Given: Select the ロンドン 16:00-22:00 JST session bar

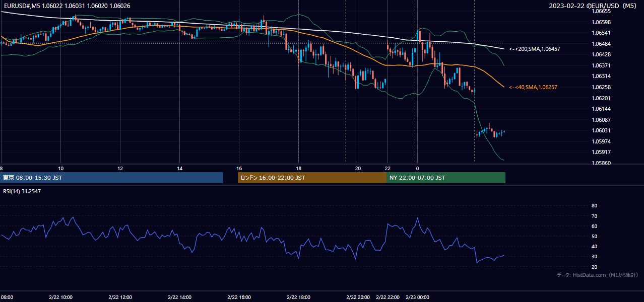Looking at the screenshot, I should tap(312, 178).
